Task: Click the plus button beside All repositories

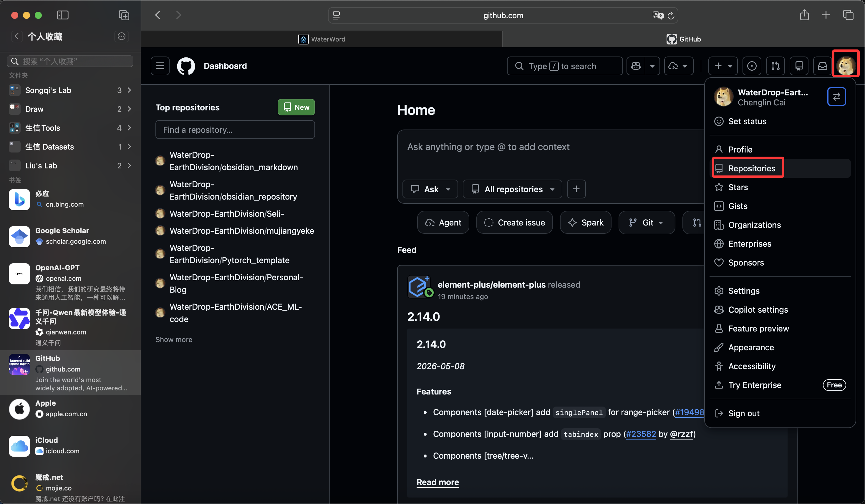Action: 576,189
